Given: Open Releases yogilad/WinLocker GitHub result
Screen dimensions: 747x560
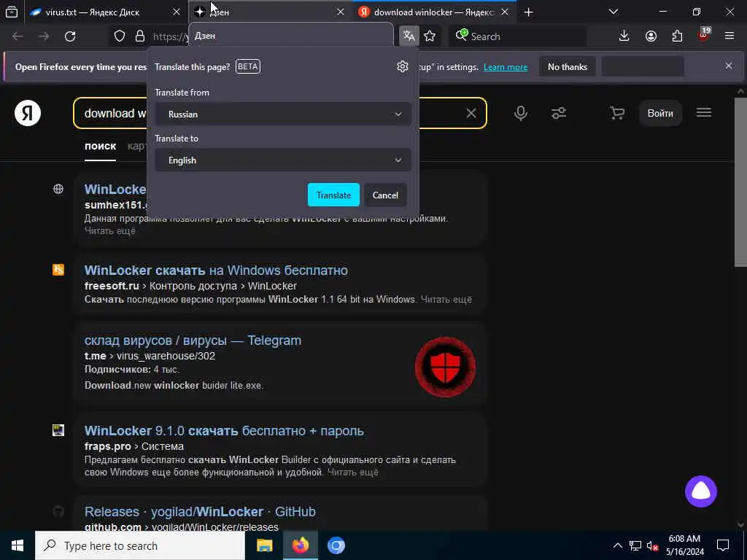Looking at the screenshot, I should point(200,512).
